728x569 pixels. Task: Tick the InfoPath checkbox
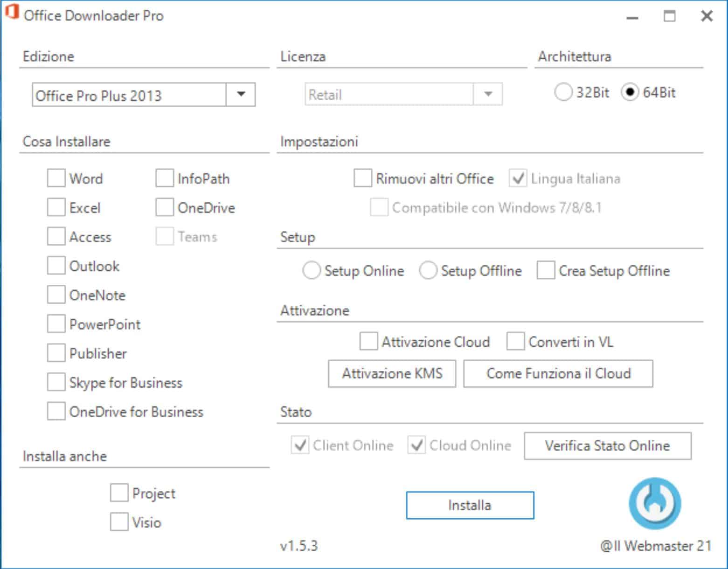point(164,178)
